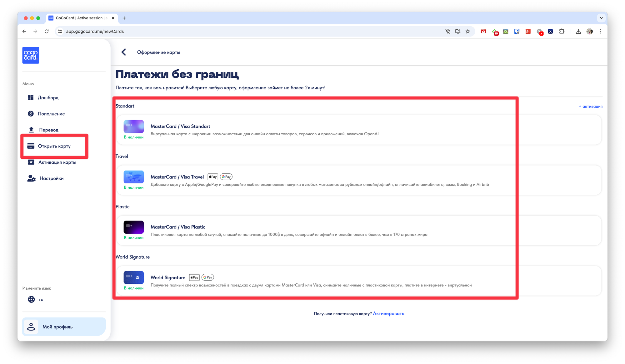
Task: Click the Активация карты ticket icon
Action: click(x=31, y=162)
